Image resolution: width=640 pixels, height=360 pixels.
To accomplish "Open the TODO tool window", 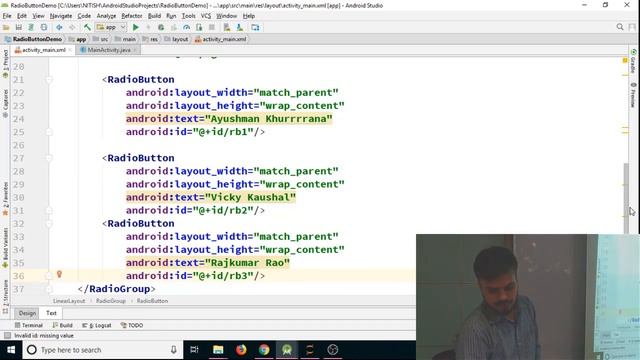I will click(132, 325).
